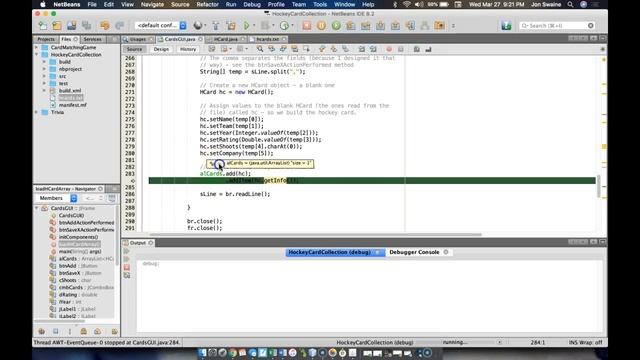Click the Undo toolbar arrow icon

coord(105,26)
